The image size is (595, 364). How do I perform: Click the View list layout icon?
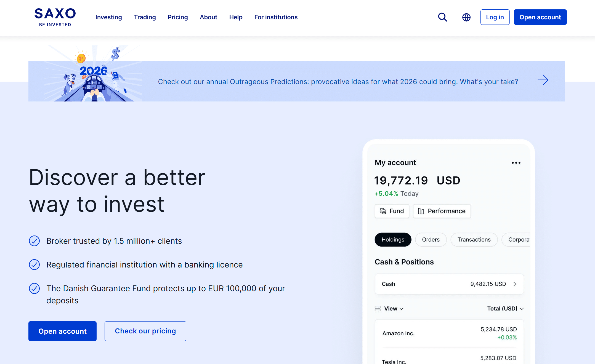(378, 309)
